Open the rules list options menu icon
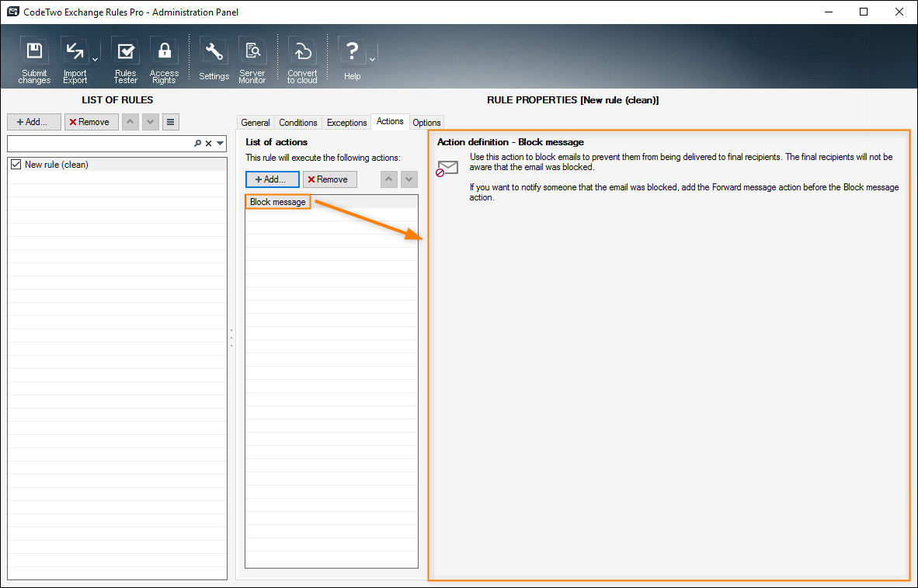 point(170,122)
